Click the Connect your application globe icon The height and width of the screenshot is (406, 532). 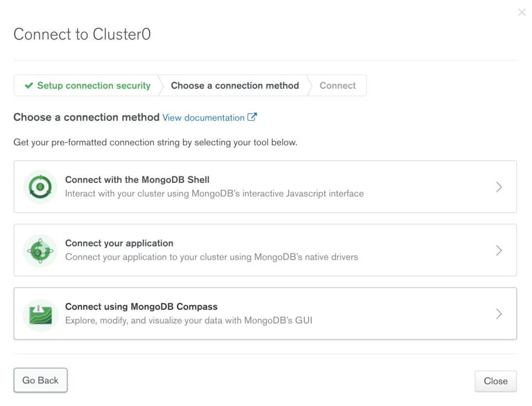pos(40,251)
